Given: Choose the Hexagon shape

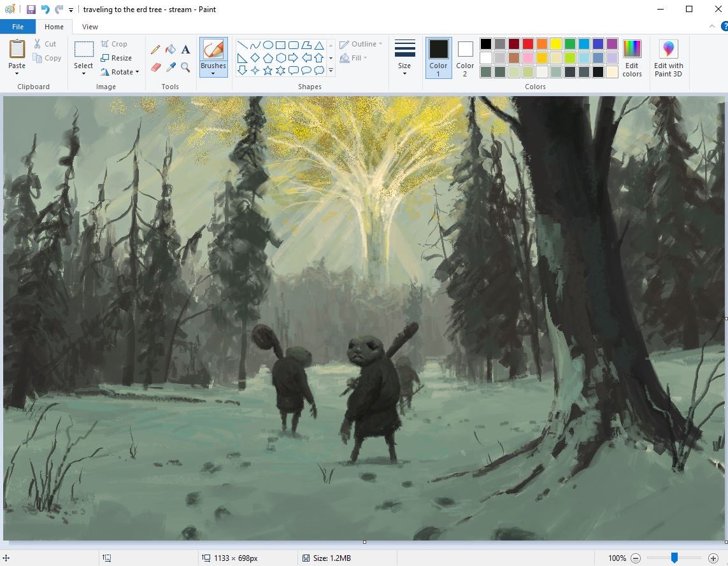Looking at the screenshot, I should pos(280,58).
